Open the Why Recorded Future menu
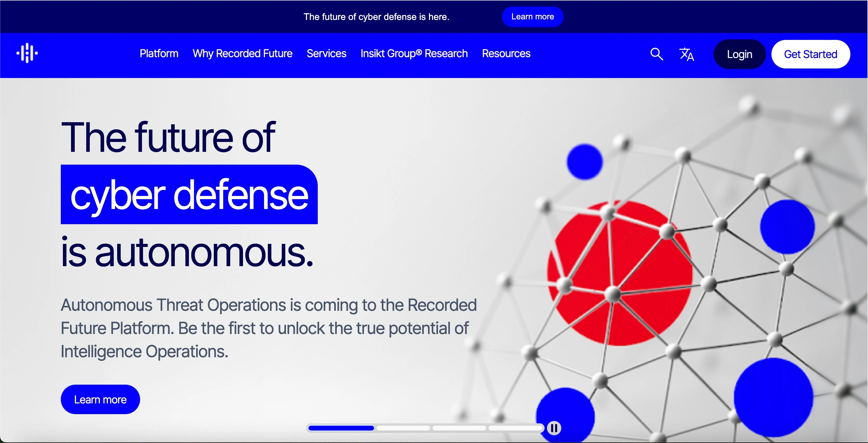This screenshot has width=868, height=443. click(242, 53)
